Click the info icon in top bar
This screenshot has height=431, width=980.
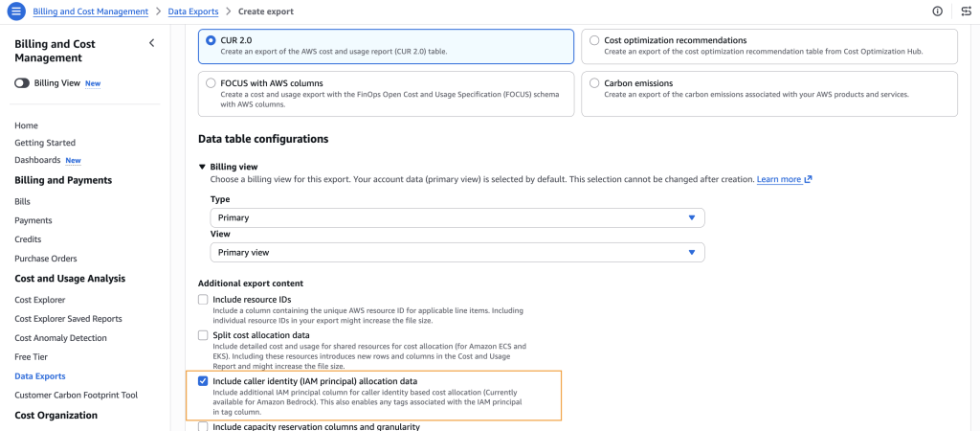(936, 11)
